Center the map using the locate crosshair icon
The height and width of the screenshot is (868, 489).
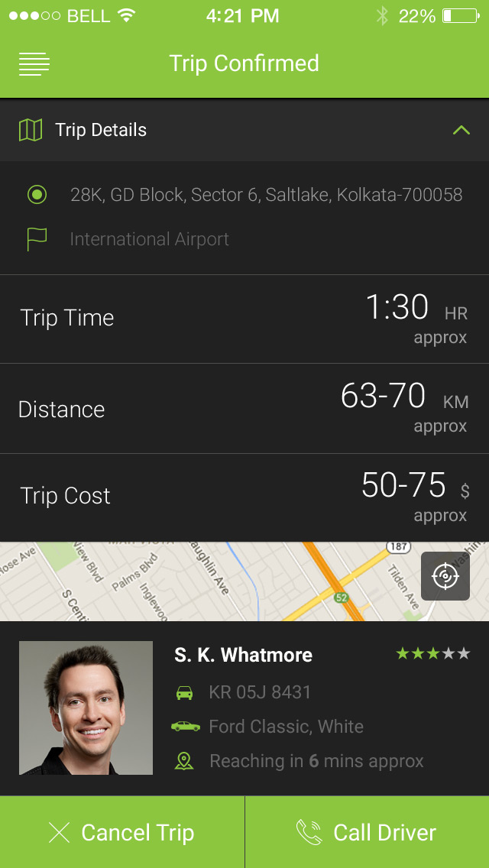(445, 577)
